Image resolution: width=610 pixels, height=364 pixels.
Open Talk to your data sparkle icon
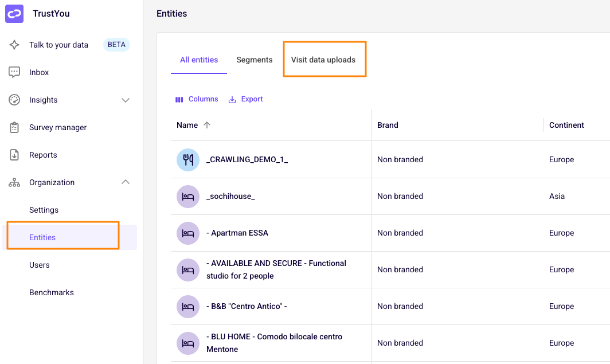click(x=14, y=45)
